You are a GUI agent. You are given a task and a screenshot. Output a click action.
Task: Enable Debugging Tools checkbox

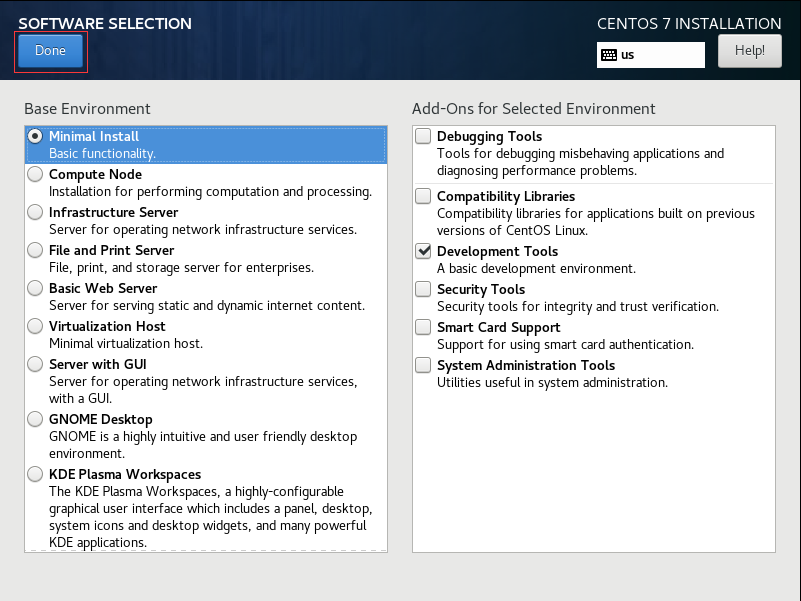[x=423, y=136]
